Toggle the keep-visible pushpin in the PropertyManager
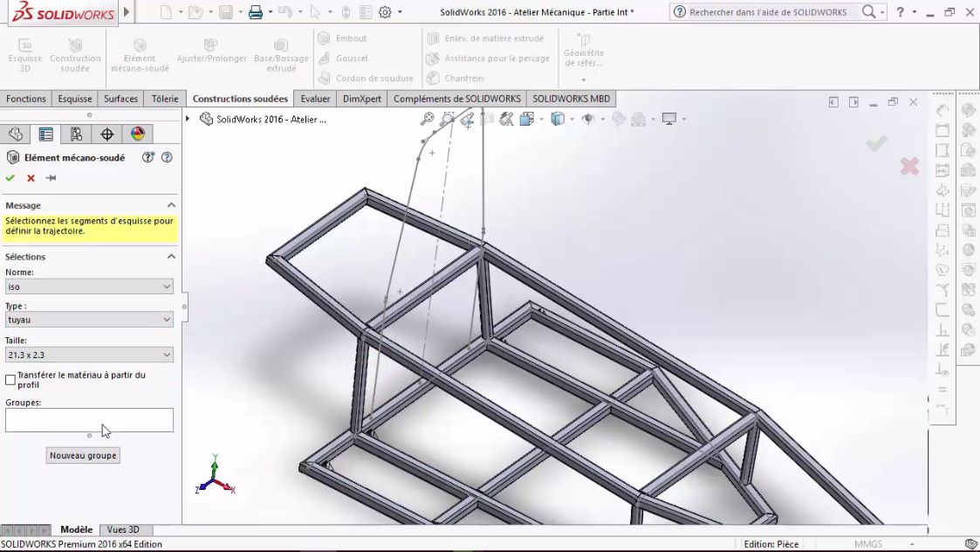This screenshot has width=980, height=552. (49, 177)
